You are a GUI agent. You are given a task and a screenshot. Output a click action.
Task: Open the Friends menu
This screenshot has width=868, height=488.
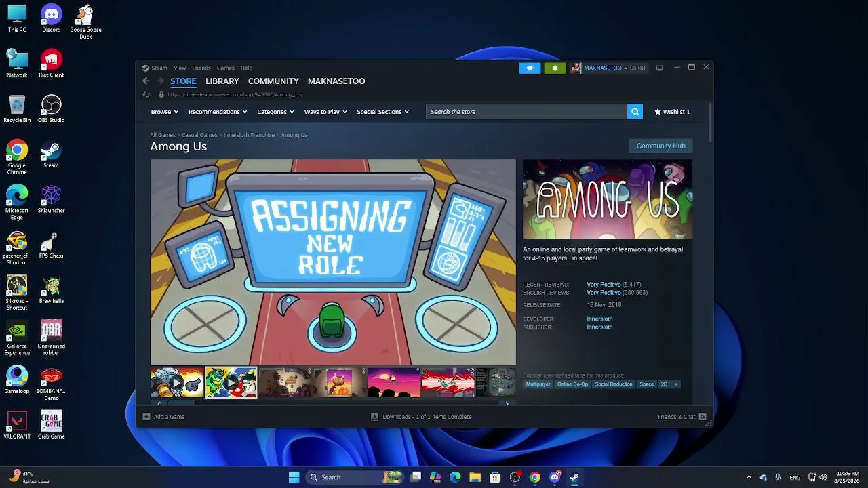pos(201,68)
